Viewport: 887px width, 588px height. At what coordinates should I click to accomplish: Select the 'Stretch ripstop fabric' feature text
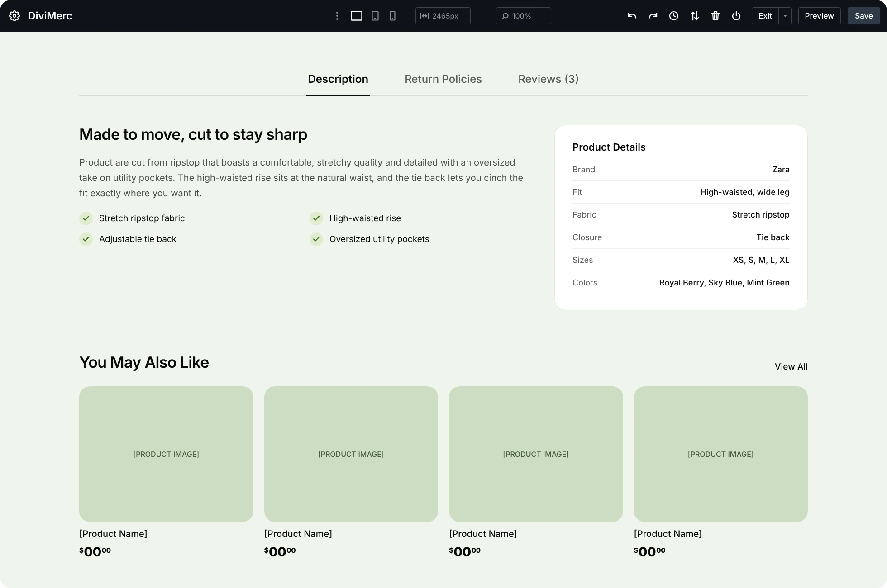(x=142, y=218)
